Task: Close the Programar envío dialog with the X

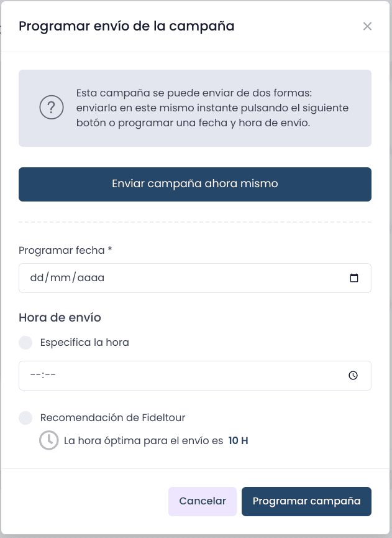Action: click(x=367, y=26)
